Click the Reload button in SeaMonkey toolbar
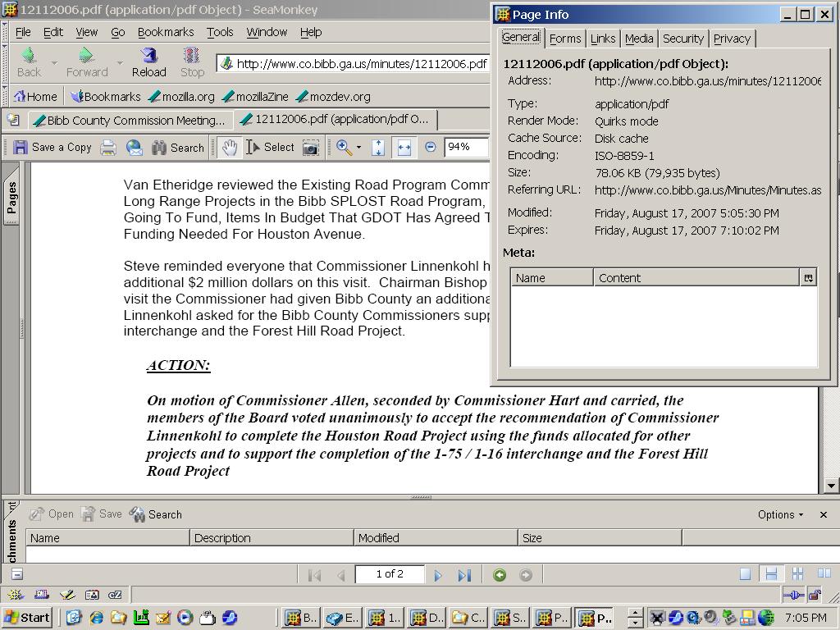Viewport: 840px width, 630px height. (149, 62)
